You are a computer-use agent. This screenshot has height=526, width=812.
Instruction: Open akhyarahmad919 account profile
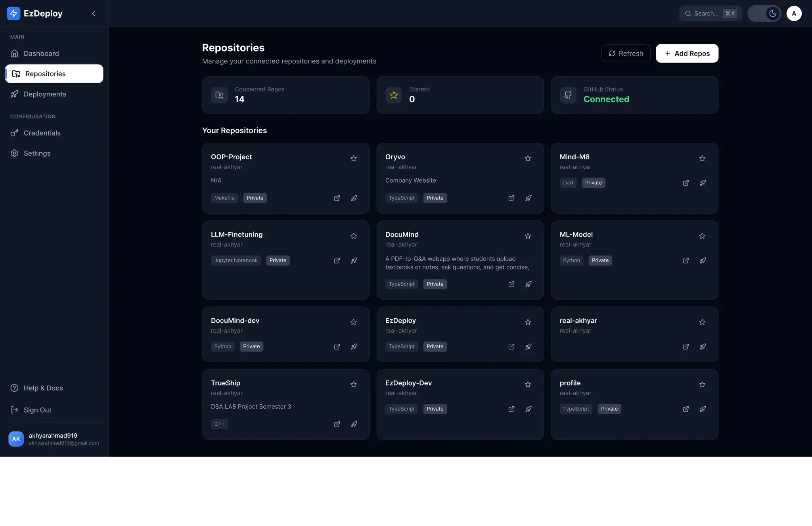point(54,439)
